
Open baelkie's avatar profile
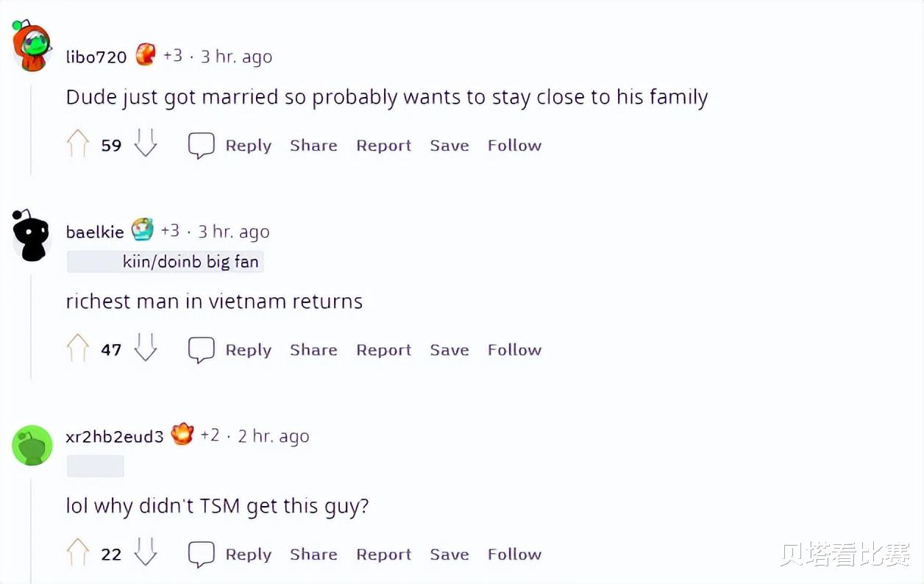pos(32,235)
